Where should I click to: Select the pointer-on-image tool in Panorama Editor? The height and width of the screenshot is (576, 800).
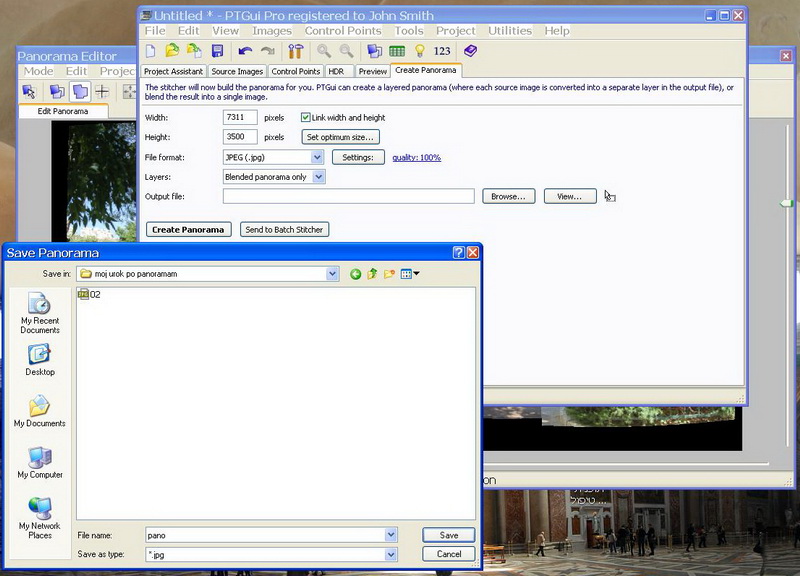point(29,92)
